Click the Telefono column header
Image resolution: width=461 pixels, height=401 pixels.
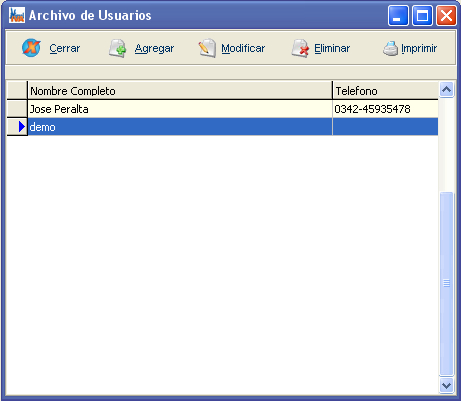click(385, 91)
